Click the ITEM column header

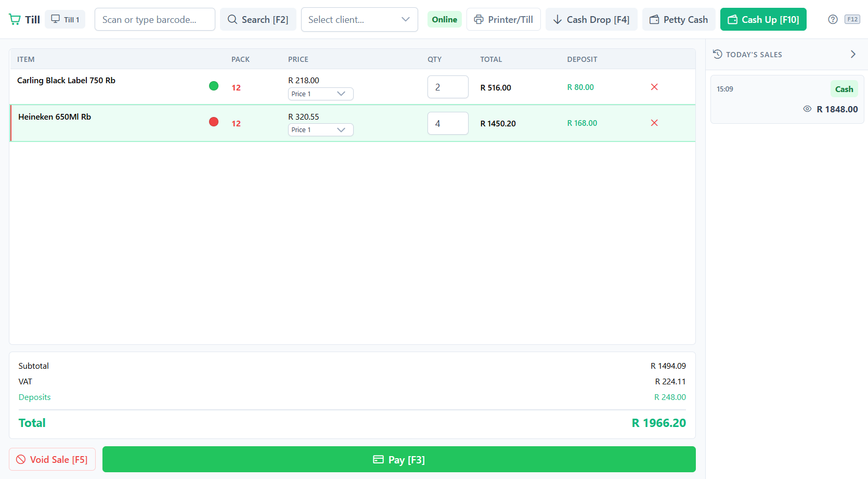click(26, 59)
